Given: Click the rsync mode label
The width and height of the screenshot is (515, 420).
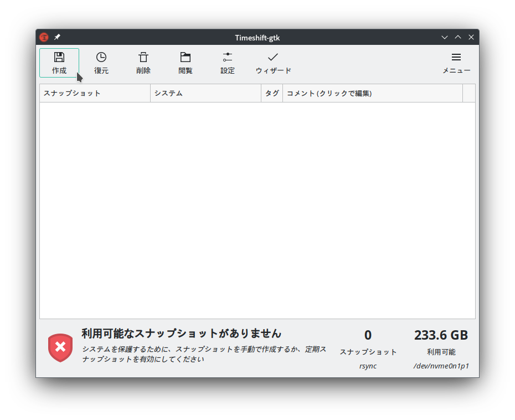Looking at the screenshot, I should [368, 366].
